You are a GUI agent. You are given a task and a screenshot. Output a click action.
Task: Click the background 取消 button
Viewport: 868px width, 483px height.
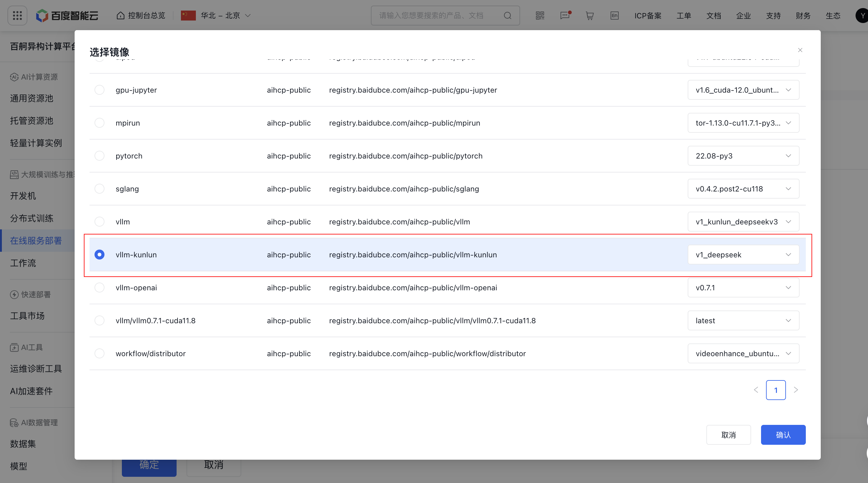click(x=214, y=467)
